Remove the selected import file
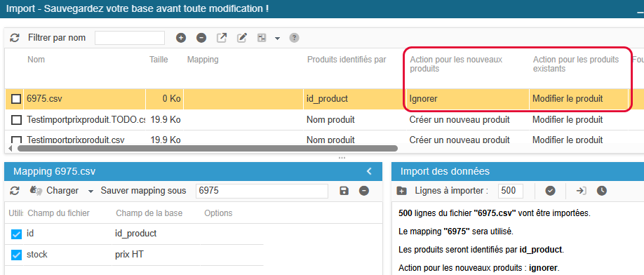Image resolution: width=644 pixels, height=275 pixels. click(201, 38)
